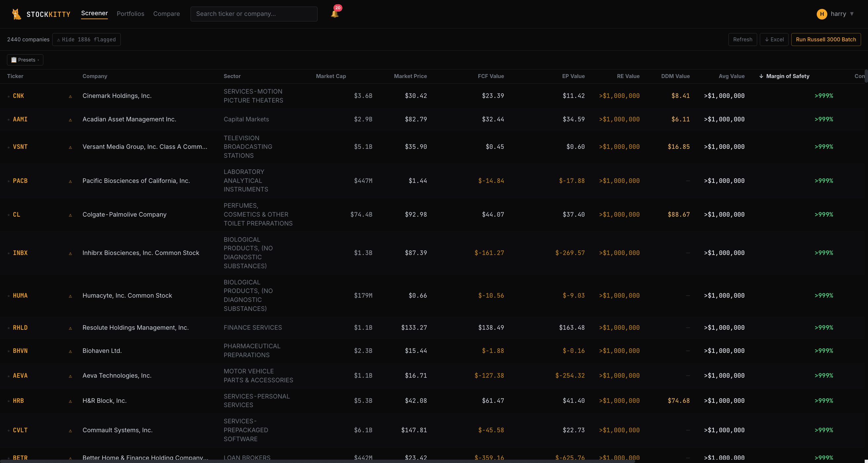Click warning triangle icon in HUMA row

pos(70,296)
